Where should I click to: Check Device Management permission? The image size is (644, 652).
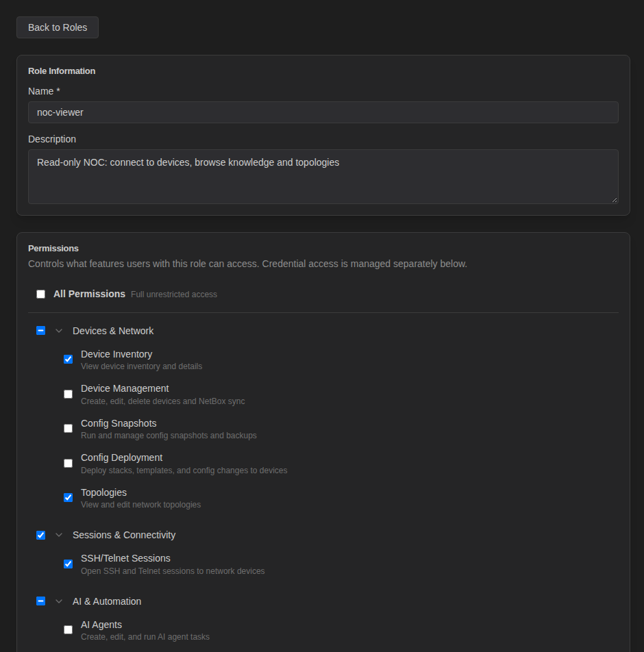click(x=69, y=394)
